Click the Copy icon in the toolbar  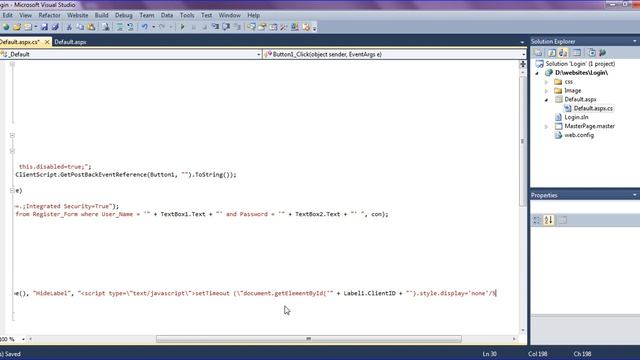80,27
